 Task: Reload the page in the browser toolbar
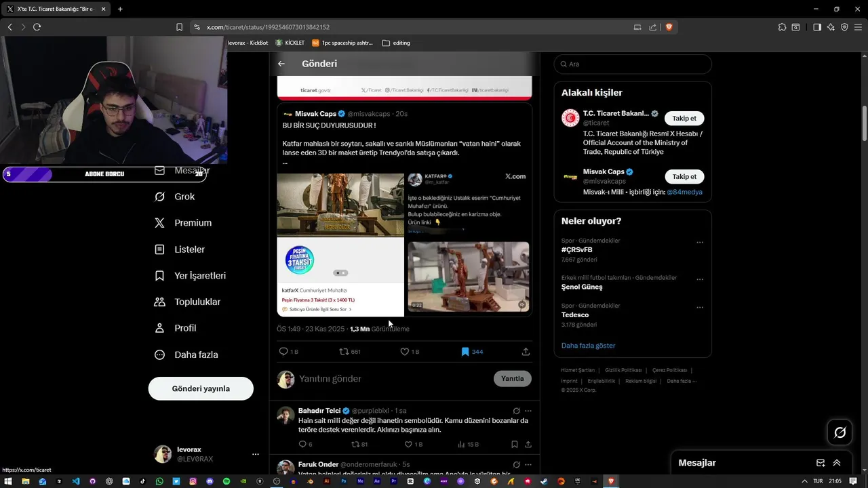pos(37,27)
